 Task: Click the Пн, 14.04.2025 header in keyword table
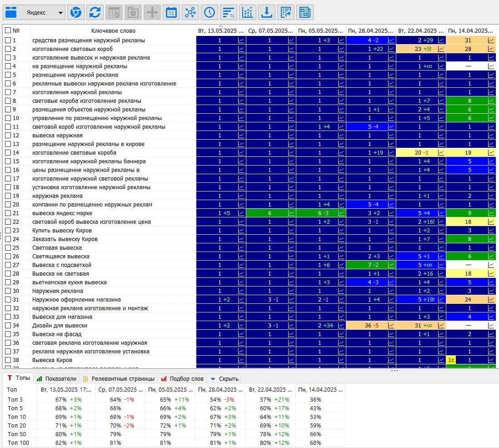471,30
